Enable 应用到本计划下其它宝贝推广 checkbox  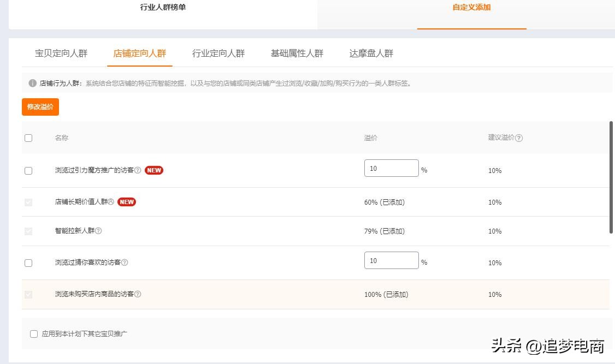click(34, 334)
